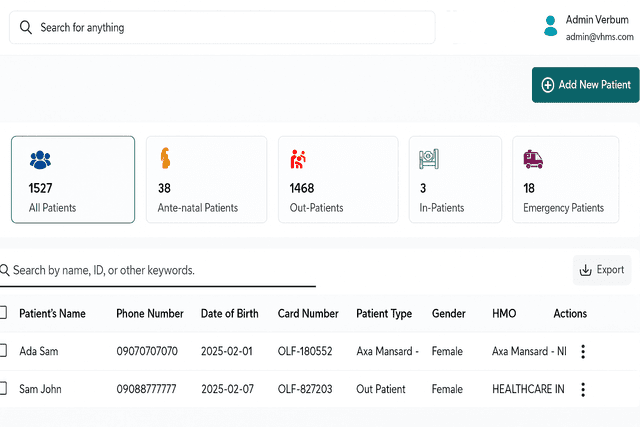Export the patient list
The image size is (640, 427).
(x=602, y=269)
